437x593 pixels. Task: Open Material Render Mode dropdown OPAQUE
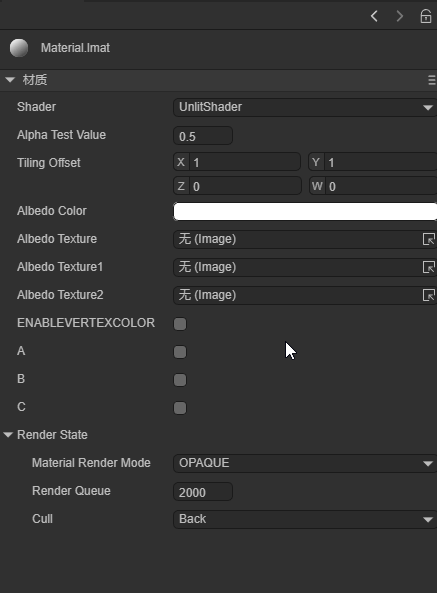[305, 463]
